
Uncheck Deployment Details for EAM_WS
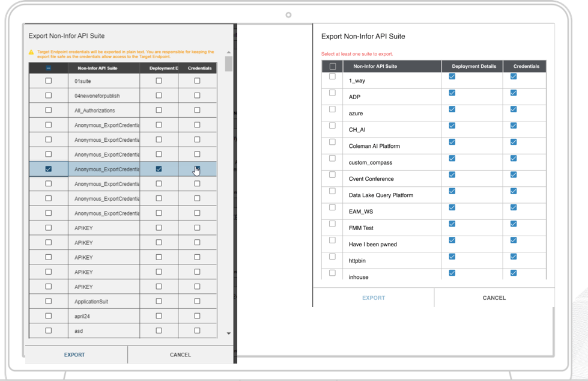click(452, 207)
